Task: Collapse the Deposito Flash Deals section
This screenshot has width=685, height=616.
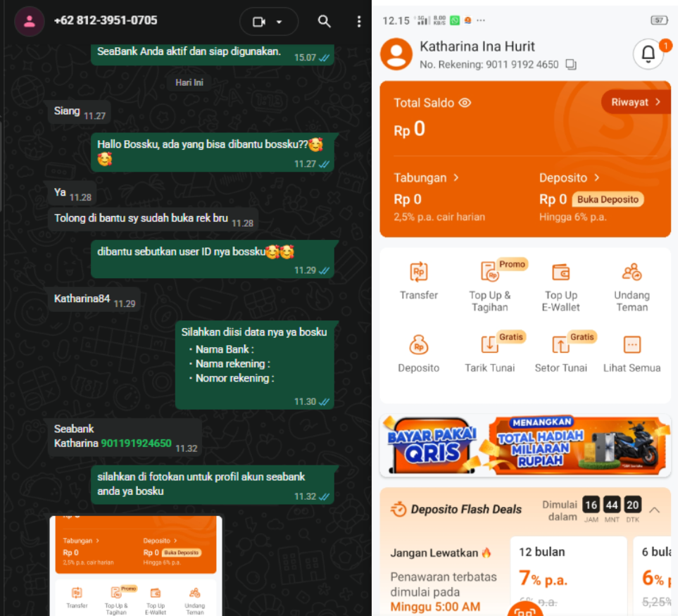Action: [x=654, y=510]
